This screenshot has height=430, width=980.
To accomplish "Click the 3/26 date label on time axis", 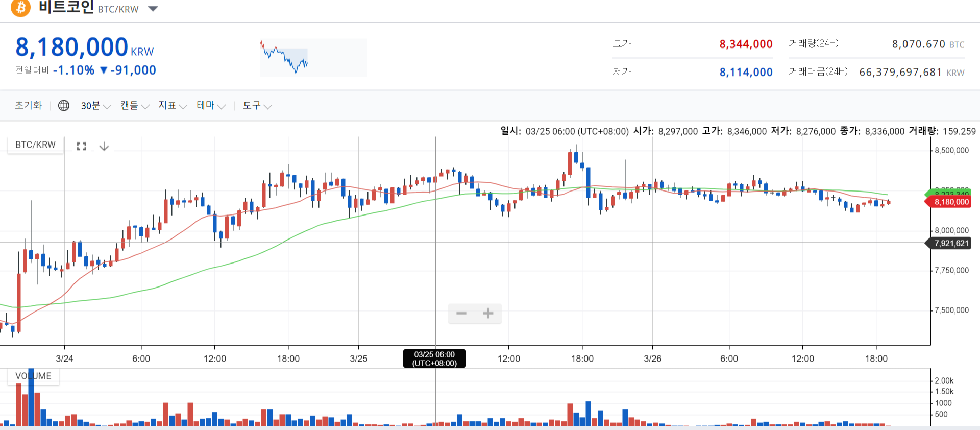I will [652, 359].
